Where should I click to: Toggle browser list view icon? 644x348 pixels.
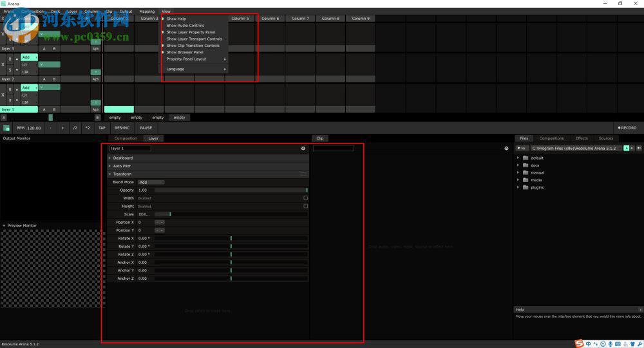pyautogui.click(x=639, y=148)
